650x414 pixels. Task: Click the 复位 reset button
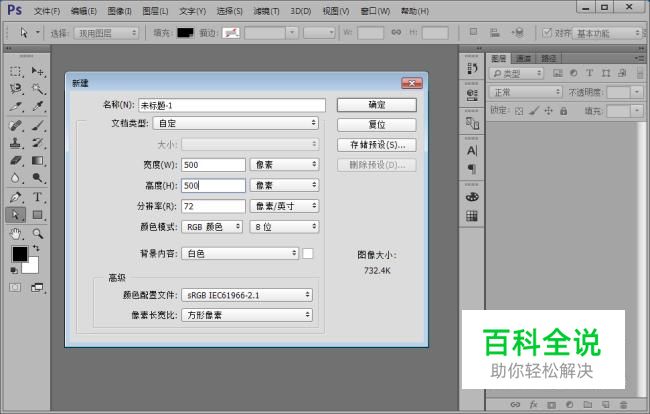377,125
